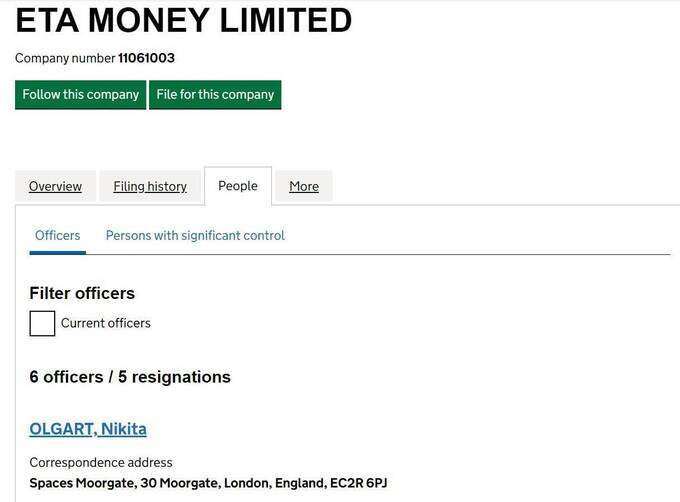Click the ETA MONEY LIMITED heading
The height and width of the screenshot is (502, 680).
(183, 20)
